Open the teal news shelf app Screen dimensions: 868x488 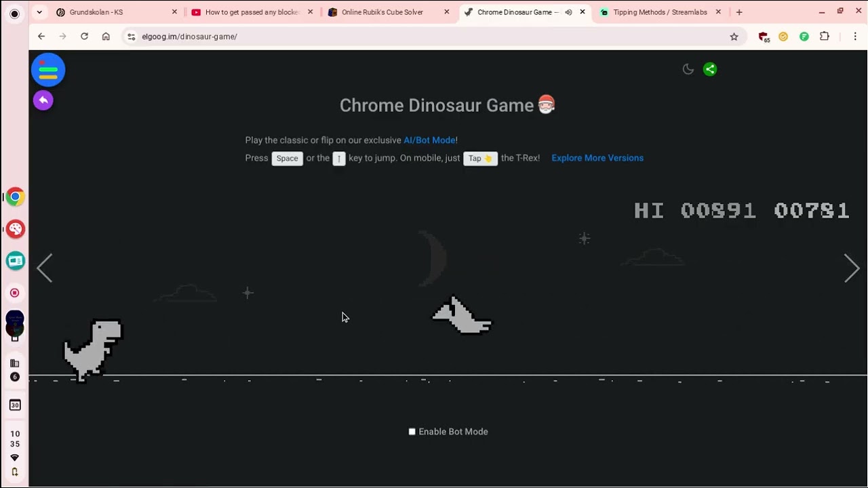[x=15, y=261]
